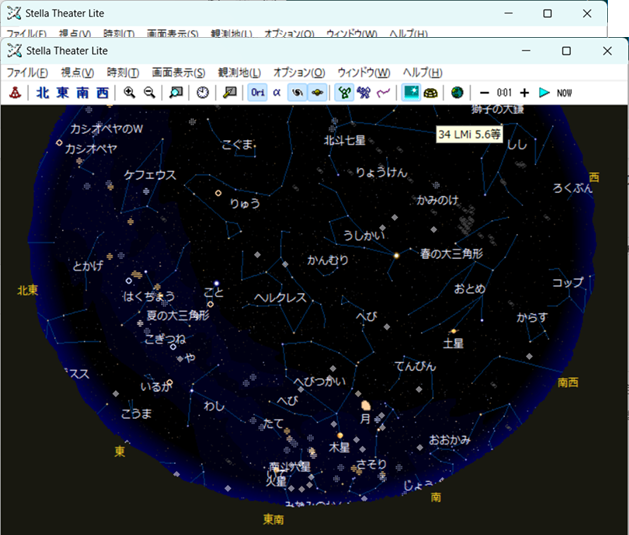The width and height of the screenshot is (629, 535).
Task: Click the はくちょう constellation label
Action: [149, 296]
